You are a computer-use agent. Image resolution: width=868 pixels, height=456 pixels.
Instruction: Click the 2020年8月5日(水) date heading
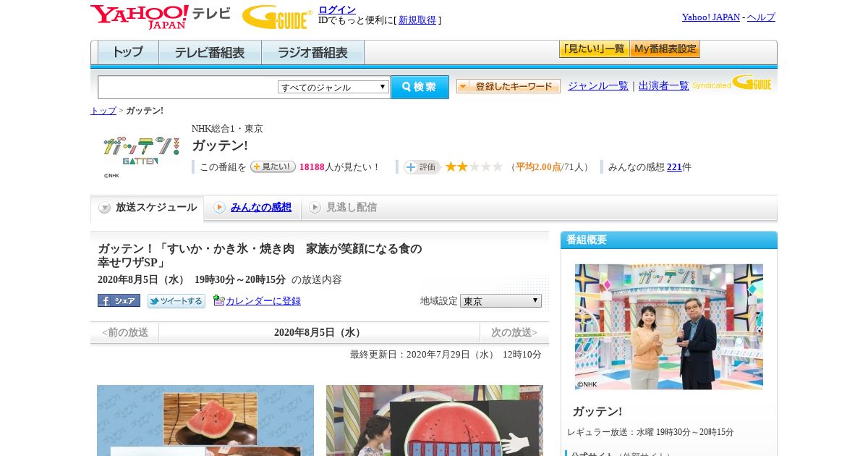point(319,333)
